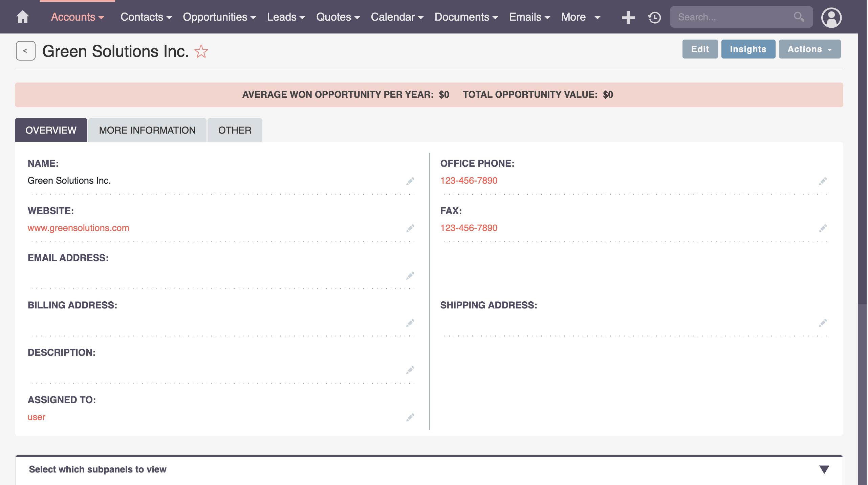Image resolution: width=868 pixels, height=485 pixels.
Task: Toggle the favorite star for Green Solutions
Action: 201,51
